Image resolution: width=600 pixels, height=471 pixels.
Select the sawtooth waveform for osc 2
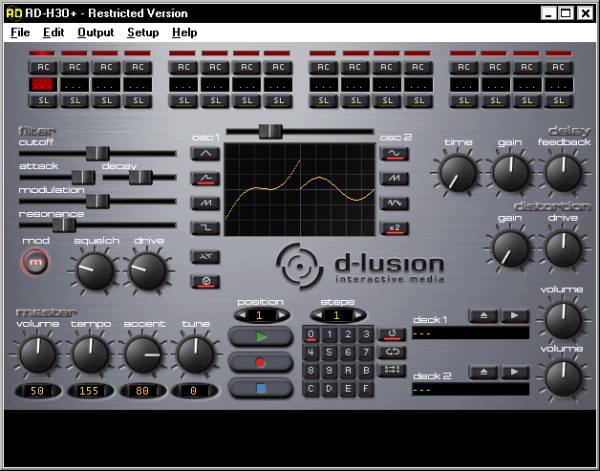[394, 179]
